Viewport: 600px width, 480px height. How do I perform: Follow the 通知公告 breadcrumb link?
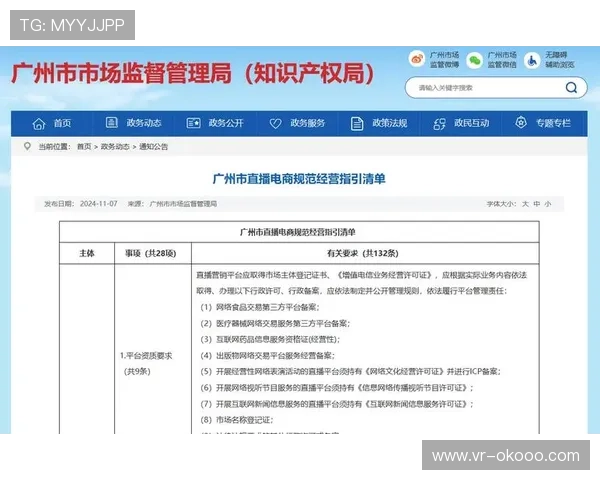click(153, 147)
